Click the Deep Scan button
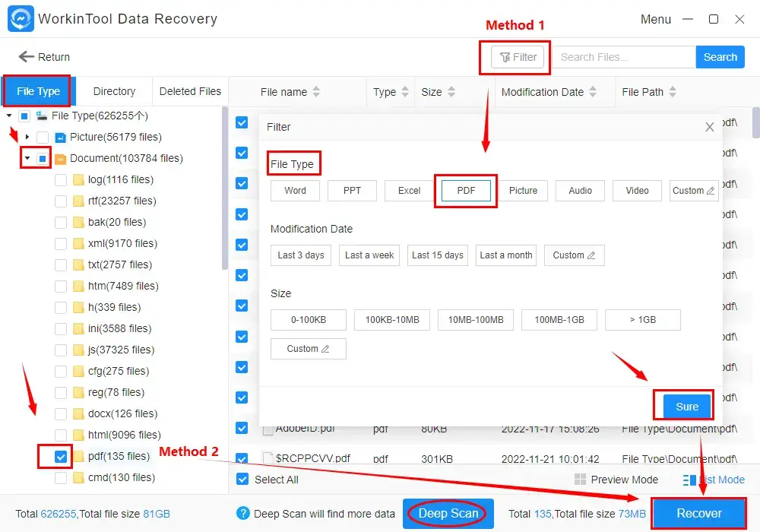 448,514
